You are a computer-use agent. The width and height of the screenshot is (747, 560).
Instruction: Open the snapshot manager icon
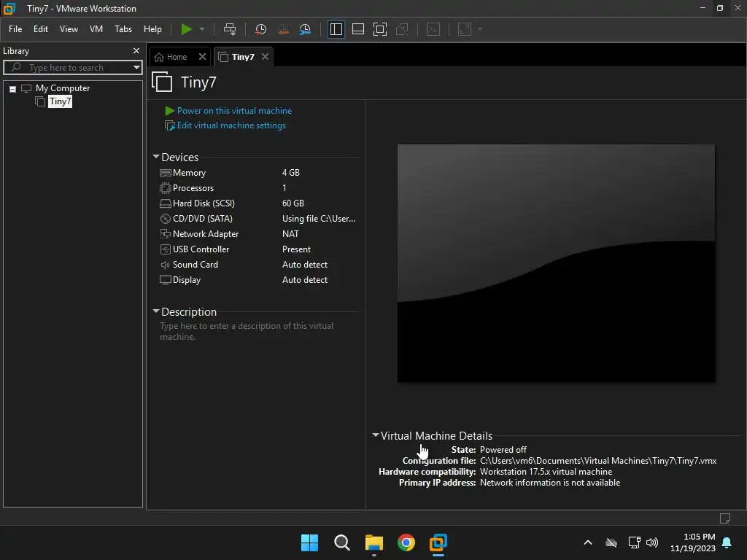point(305,29)
